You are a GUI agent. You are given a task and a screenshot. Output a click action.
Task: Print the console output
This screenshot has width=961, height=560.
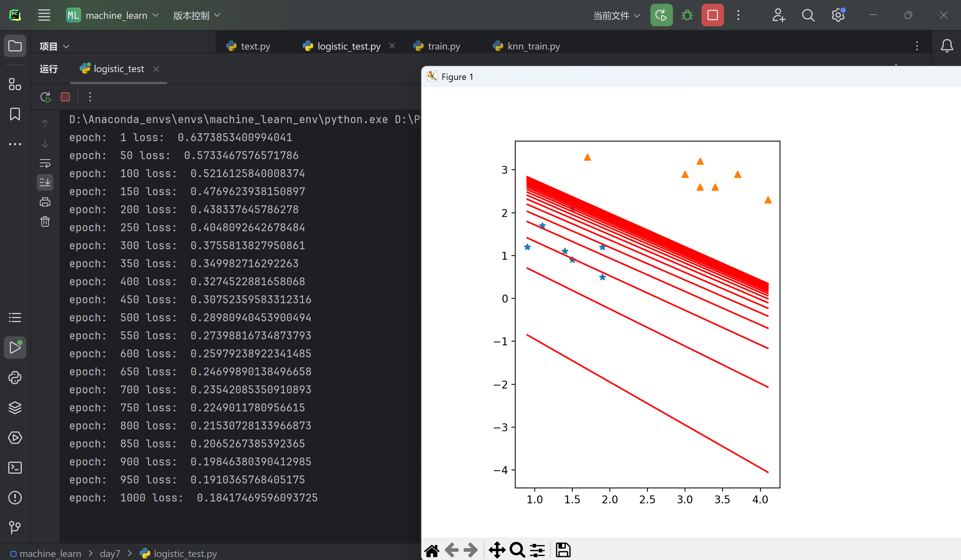[45, 202]
